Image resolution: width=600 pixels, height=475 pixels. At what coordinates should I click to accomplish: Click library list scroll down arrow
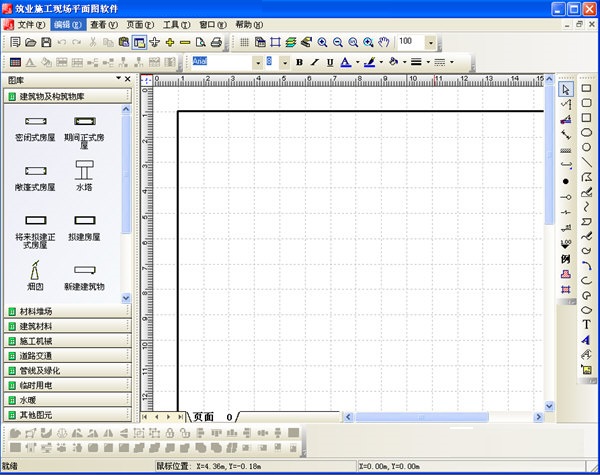(126, 298)
